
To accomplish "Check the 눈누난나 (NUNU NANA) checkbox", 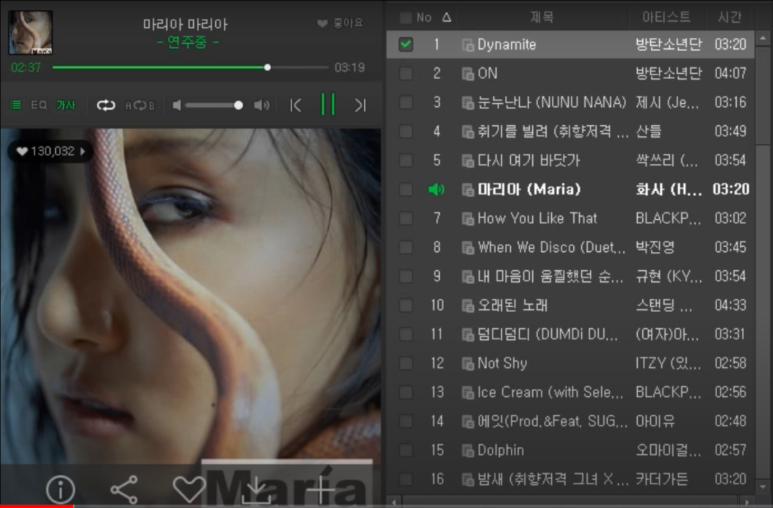I will coord(406,103).
